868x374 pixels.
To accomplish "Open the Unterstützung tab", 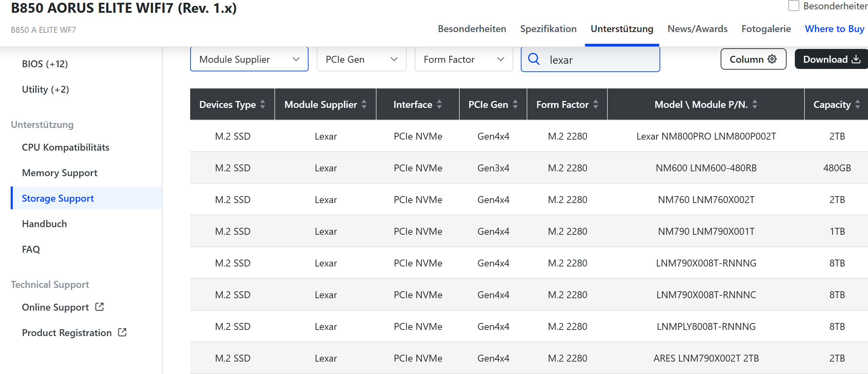I will point(622,29).
